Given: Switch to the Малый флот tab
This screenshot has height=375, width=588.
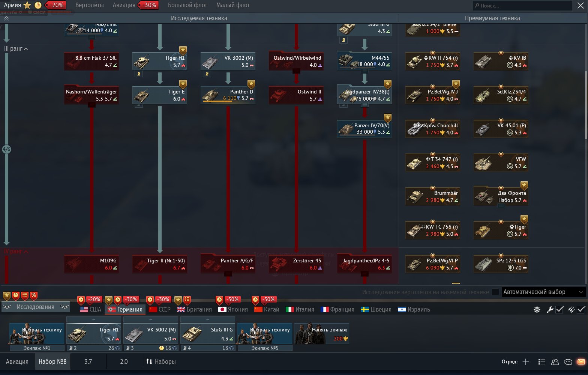Looking at the screenshot, I should (233, 5).
